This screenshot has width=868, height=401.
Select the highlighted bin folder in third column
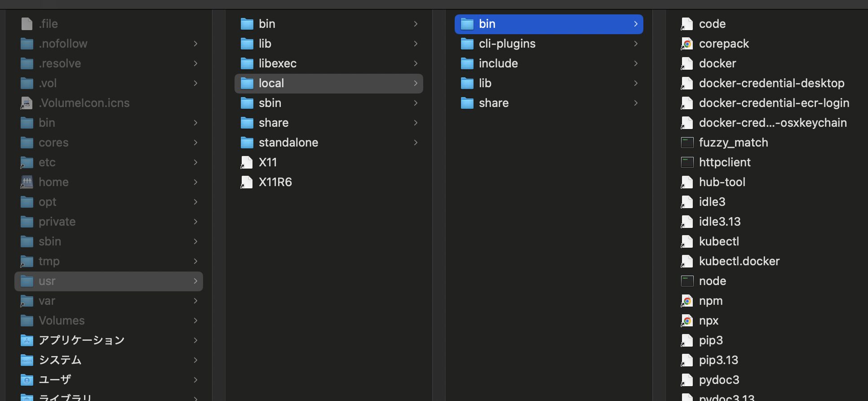click(x=549, y=24)
